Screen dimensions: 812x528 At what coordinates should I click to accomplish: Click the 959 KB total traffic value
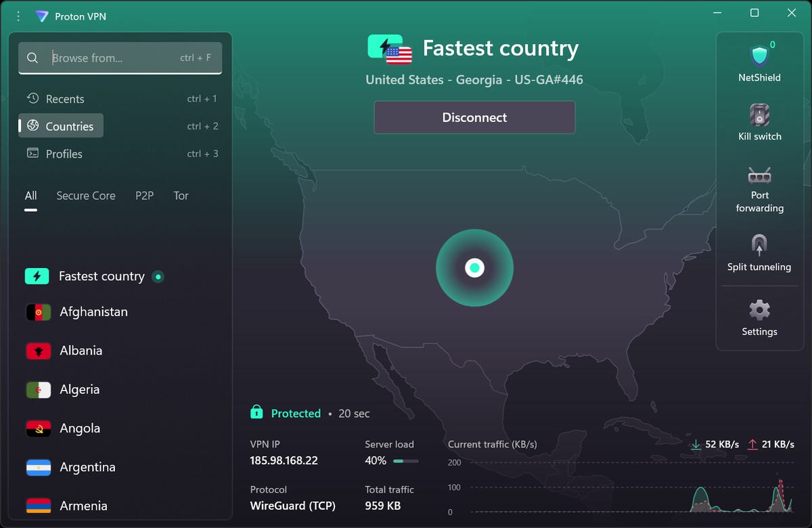(383, 506)
